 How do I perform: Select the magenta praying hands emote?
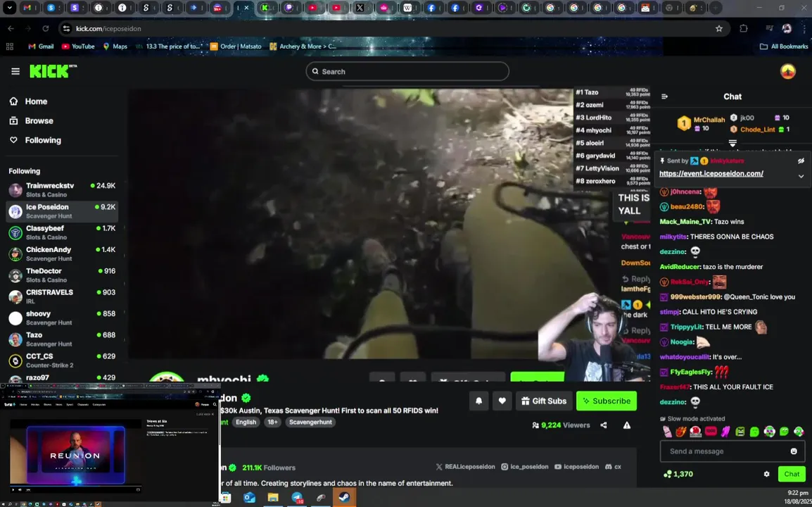tap(725, 432)
